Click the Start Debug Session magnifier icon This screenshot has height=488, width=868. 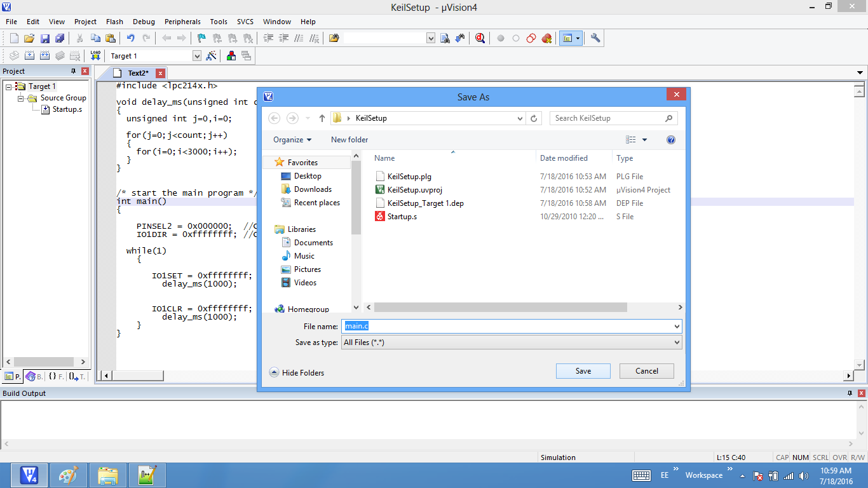tap(480, 38)
